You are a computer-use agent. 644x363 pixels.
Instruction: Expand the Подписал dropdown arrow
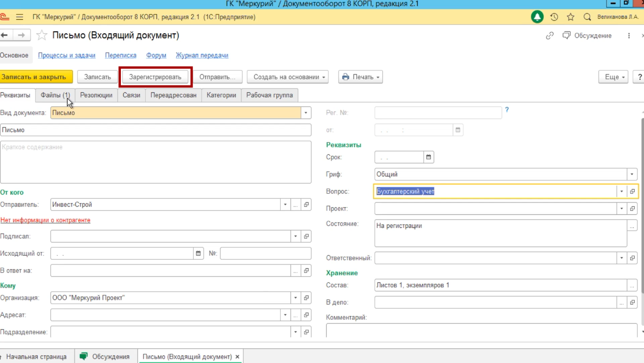[295, 236]
